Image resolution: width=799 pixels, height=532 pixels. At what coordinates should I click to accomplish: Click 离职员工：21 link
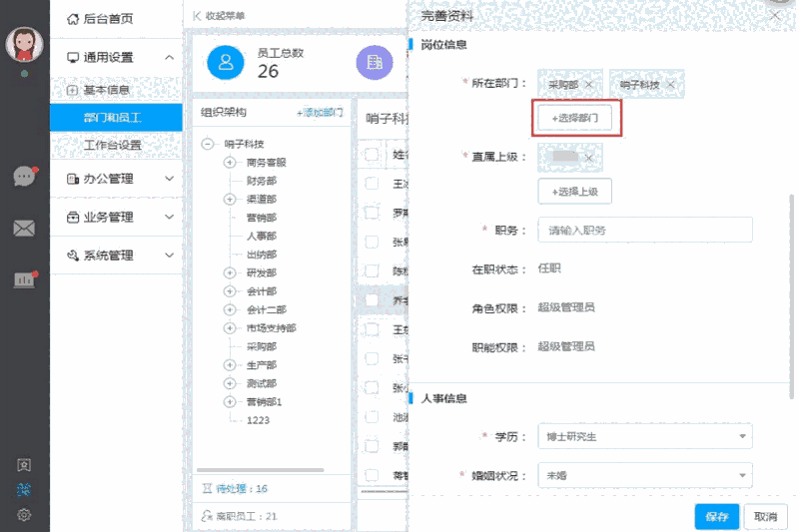(239, 516)
